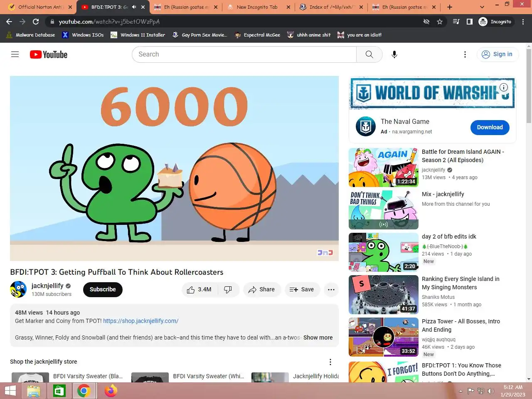Open store shelf three-dot options

pos(330,362)
